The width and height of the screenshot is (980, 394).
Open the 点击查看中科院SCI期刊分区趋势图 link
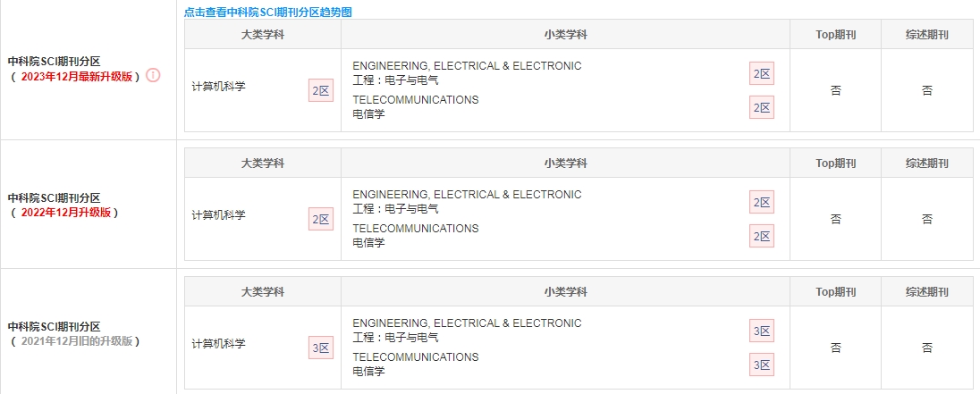pos(269,12)
